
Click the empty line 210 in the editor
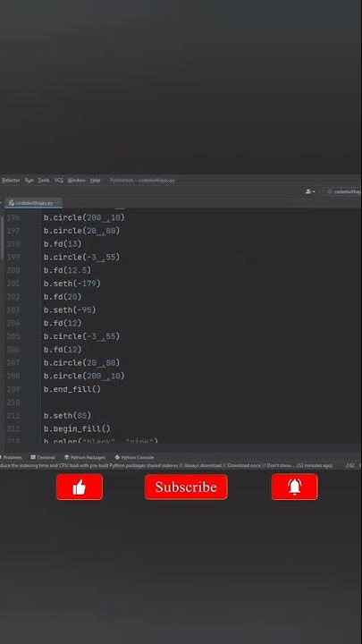coord(201,402)
